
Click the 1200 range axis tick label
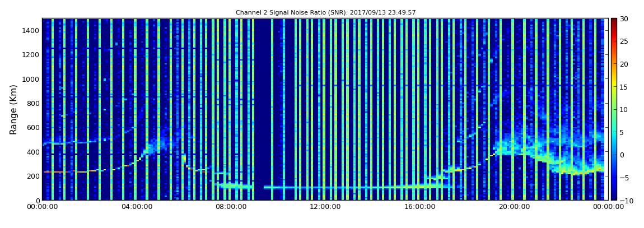[x=31, y=55]
